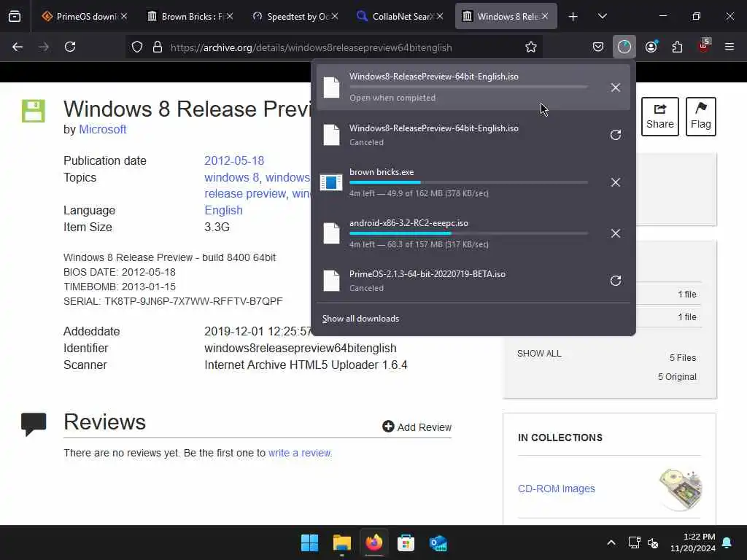This screenshot has width=747, height=560.
Task: Open File Explorer from taskbar
Action: [342, 542]
